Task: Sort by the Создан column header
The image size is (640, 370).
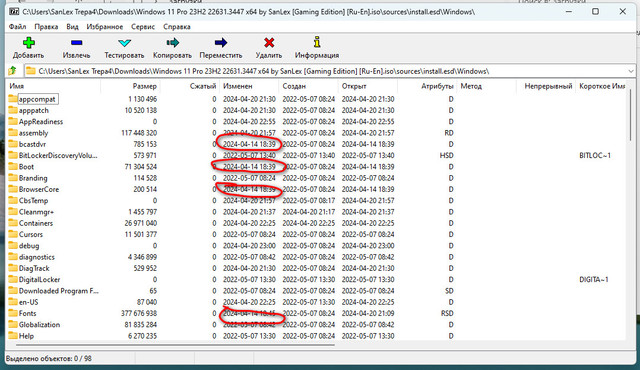Action: coord(309,86)
